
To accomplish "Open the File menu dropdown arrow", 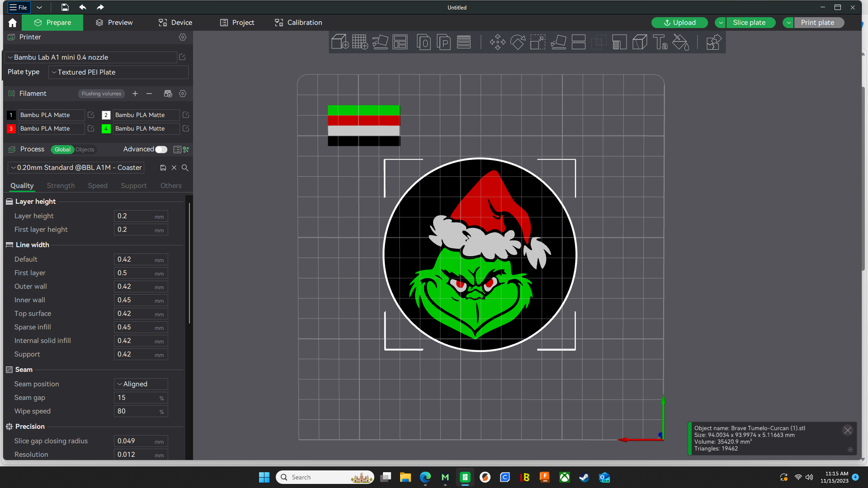I will coord(39,7).
